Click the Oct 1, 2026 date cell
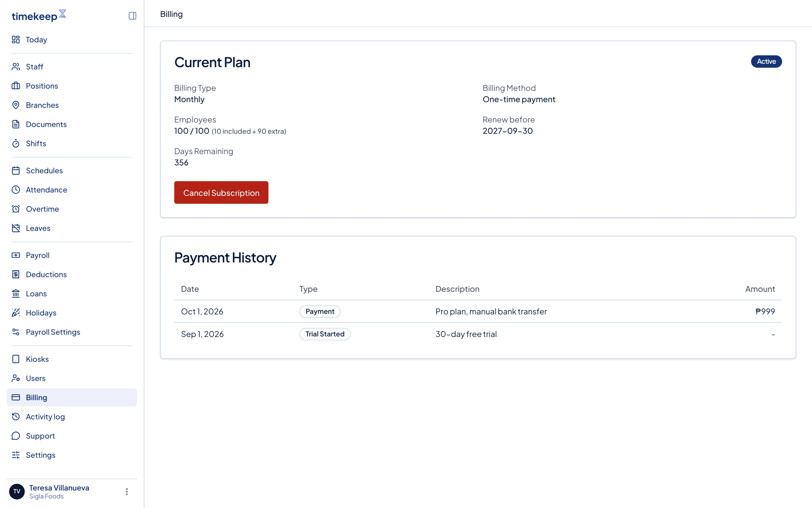This screenshot has height=508, width=812. point(202,312)
